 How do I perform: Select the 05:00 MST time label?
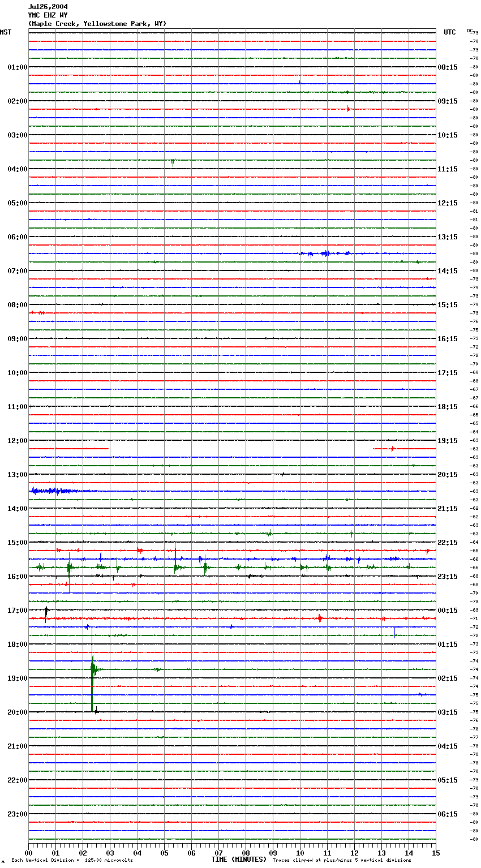click(x=18, y=203)
